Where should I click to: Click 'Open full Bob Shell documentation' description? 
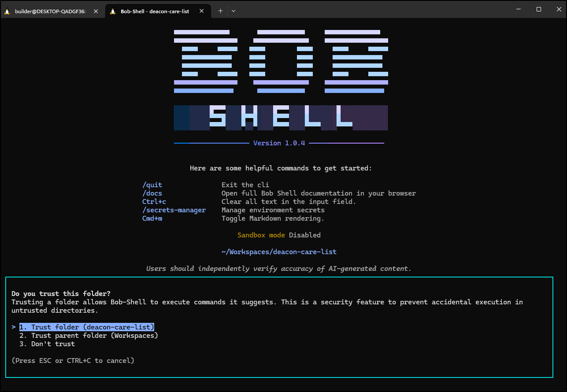(319, 193)
